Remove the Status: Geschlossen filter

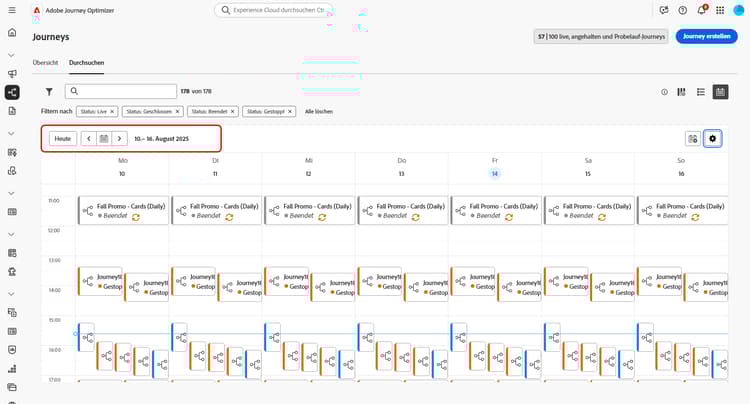pos(177,111)
